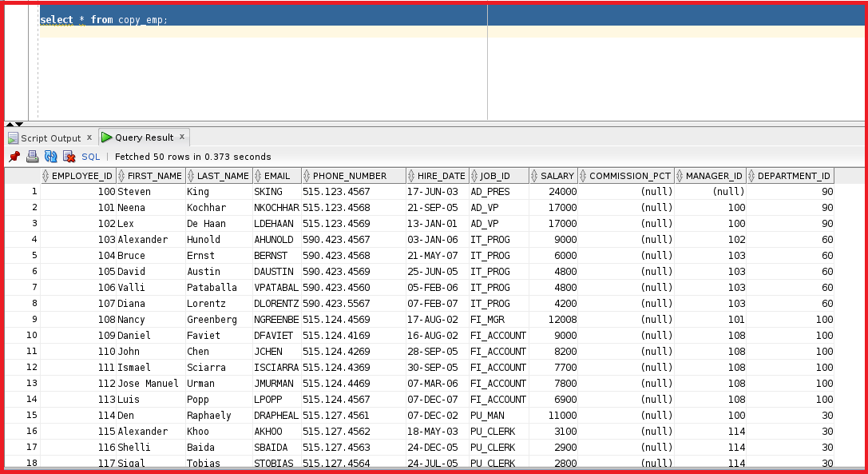Click the Print icon in the results toolbar
The height and width of the screenshot is (474, 868).
coord(32,157)
